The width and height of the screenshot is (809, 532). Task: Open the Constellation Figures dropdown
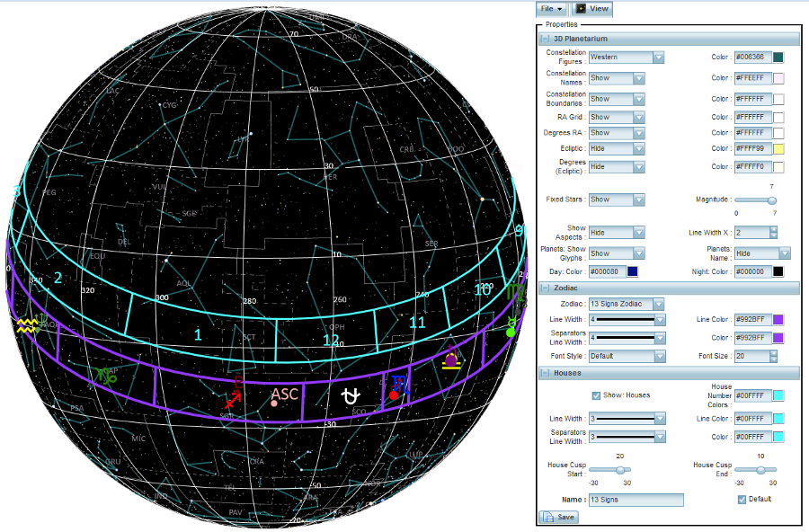point(658,57)
